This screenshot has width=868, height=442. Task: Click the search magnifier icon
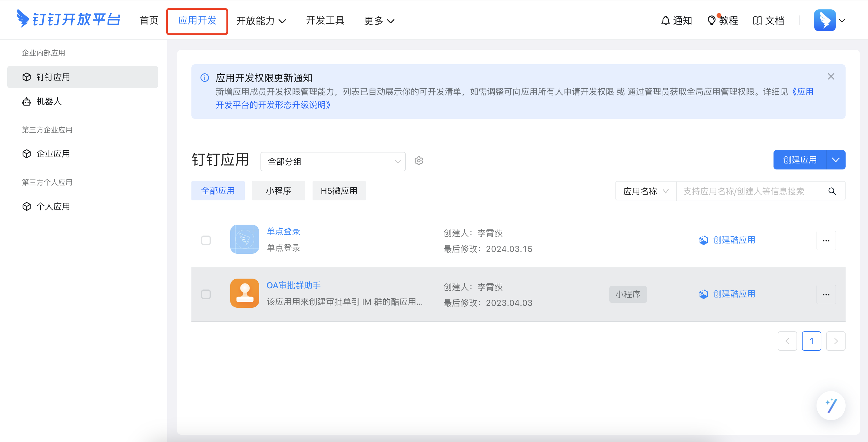click(x=832, y=191)
